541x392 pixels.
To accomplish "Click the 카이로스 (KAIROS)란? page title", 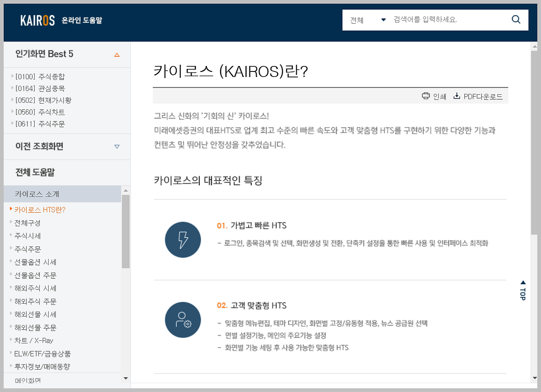I will pyautogui.click(x=231, y=71).
